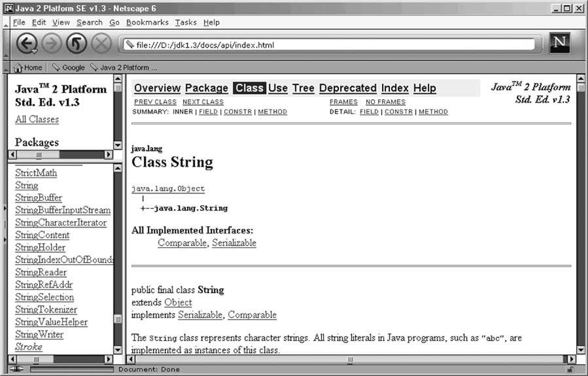Screen dimensions: 588x376
Task: Open StringTokenizer in the class list
Action: pos(46,309)
